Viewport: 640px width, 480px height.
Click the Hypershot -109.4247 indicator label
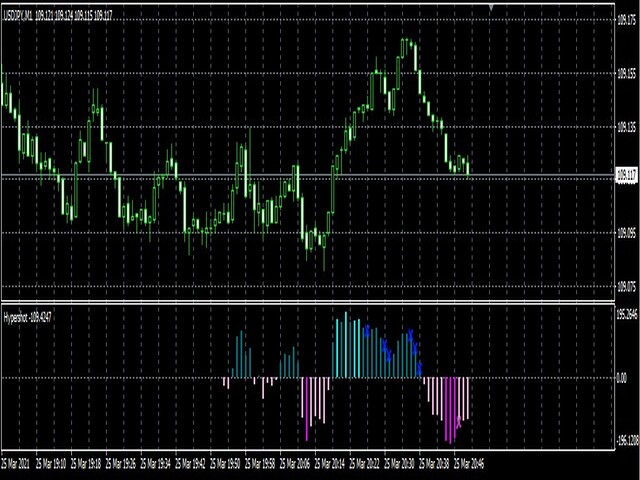[27, 318]
